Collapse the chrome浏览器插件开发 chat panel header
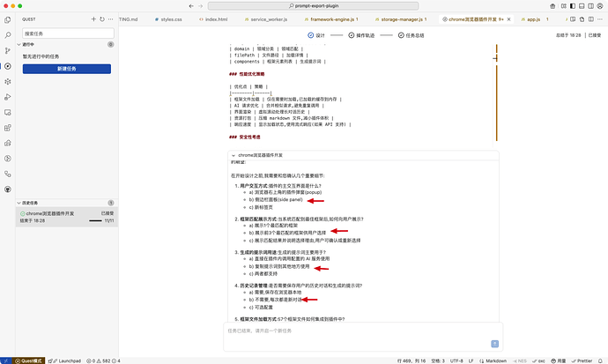608x364 pixels. pos(233,155)
